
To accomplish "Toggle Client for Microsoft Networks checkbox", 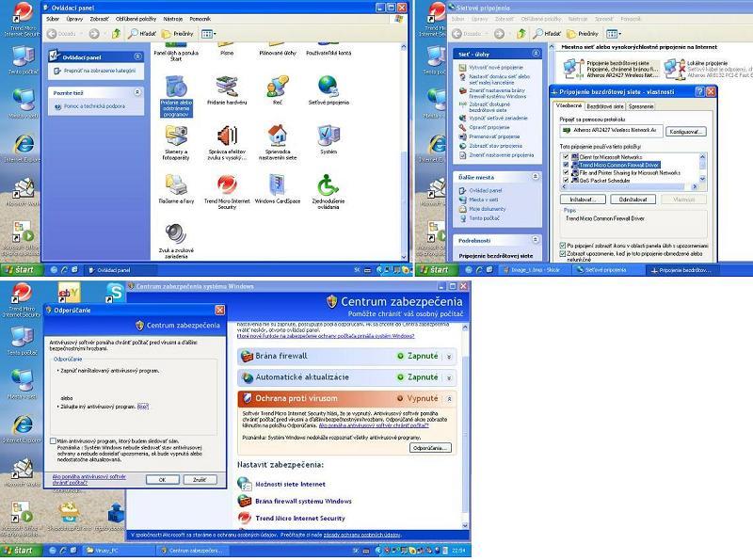I will [566, 157].
